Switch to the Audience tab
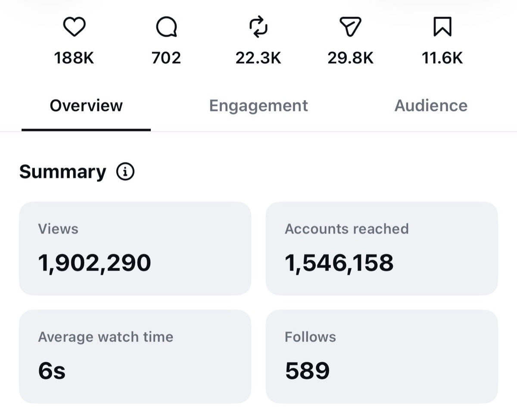Image resolution: width=517 pixels, height=420 pixels. (431, 106)
